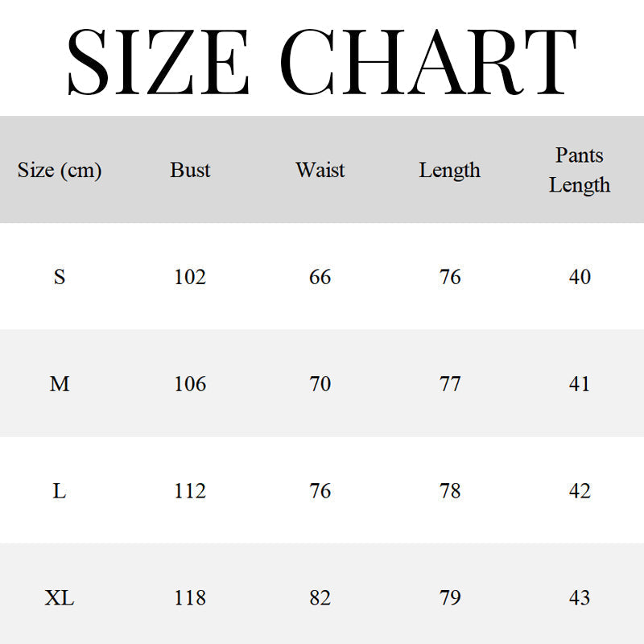This screenshot has height=644, width=644.
Task: Select the Size (cm) column header
Action: click(x=60, y=171)
